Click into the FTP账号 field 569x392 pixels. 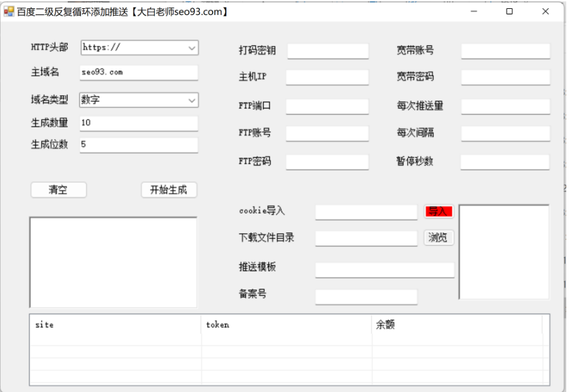327,133
